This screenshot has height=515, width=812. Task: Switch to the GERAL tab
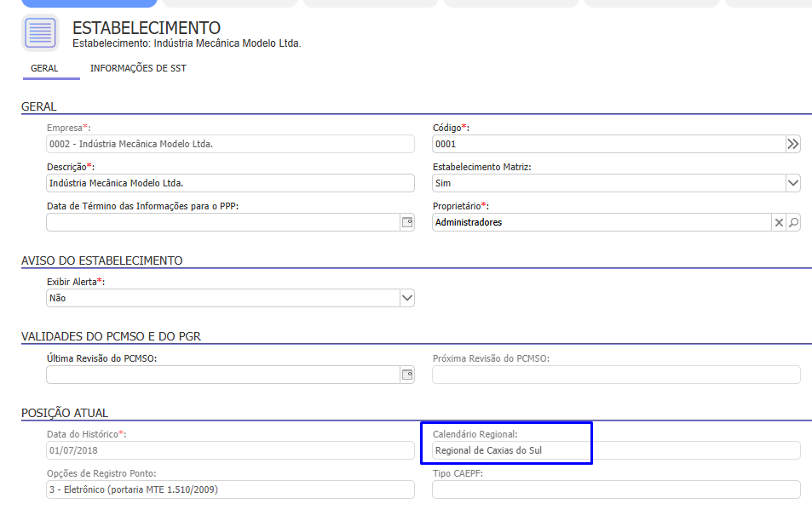coord(44,68)
